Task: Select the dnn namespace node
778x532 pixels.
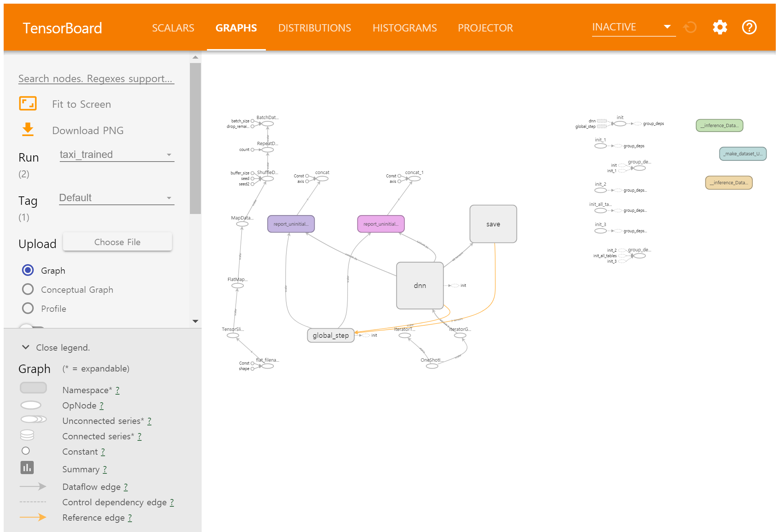Action: coord(420,285)
